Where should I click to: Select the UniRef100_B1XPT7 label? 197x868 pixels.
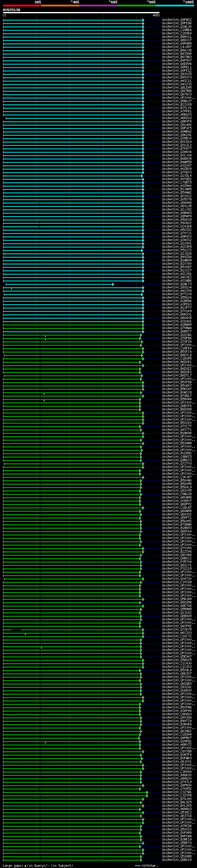[x=177, y=308]
